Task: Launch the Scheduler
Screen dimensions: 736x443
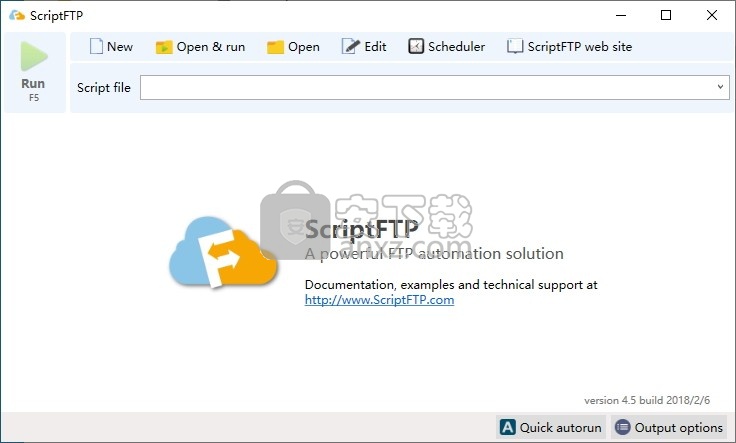Action: 446,46
